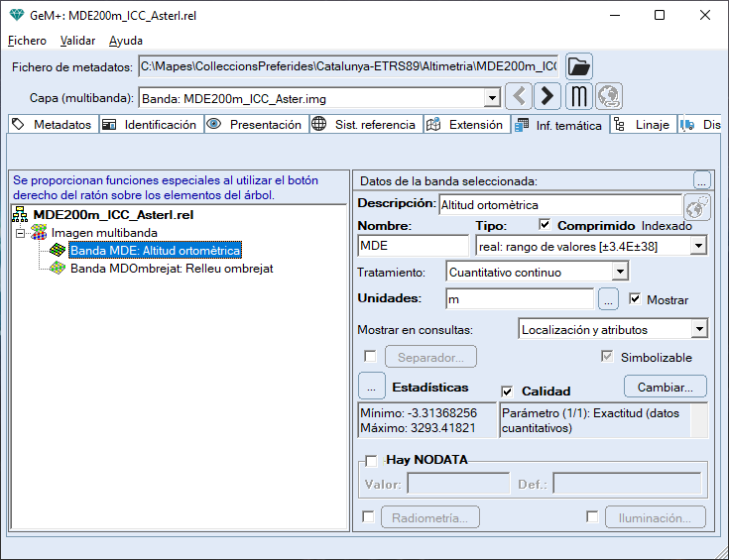Viewport: 729px width, 560px height.
Task: Click the previous layer left arrow
Action: click(519, 97)
